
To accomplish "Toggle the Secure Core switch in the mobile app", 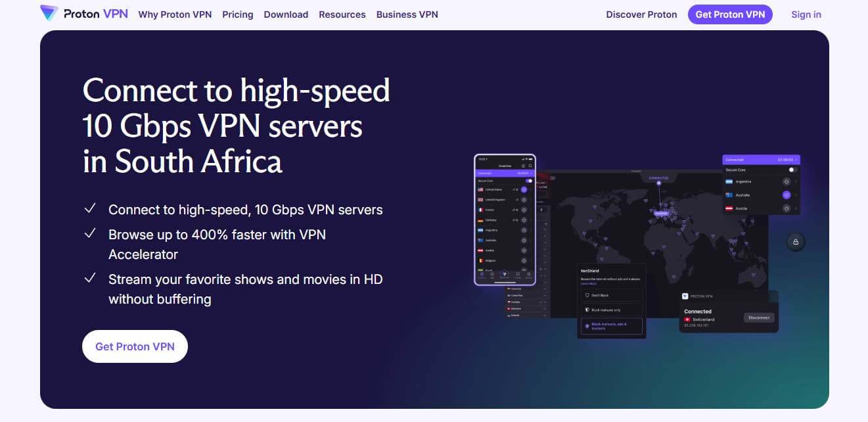I will (x=528, y=181).
